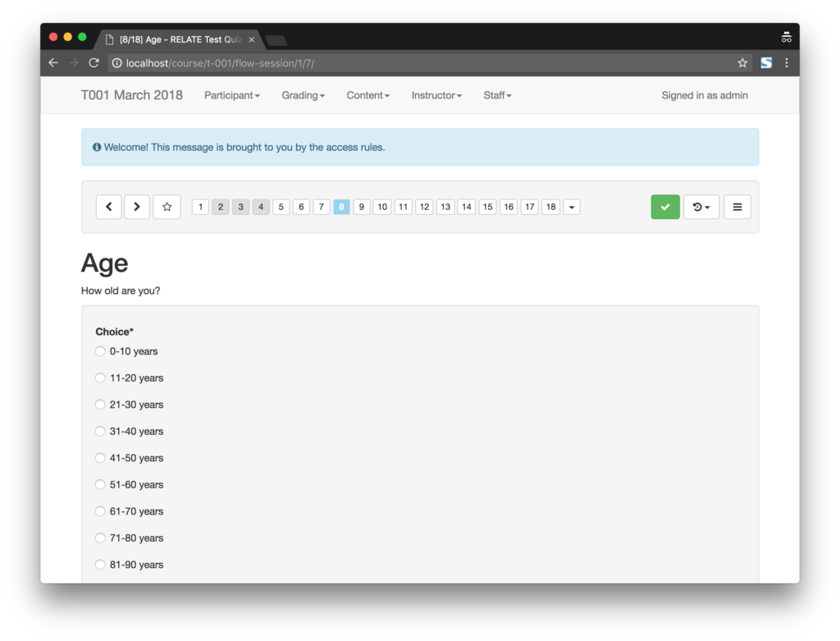Select the 81-90 years option
The height and width of the screenshot is (641, 840).
(100, 565)
